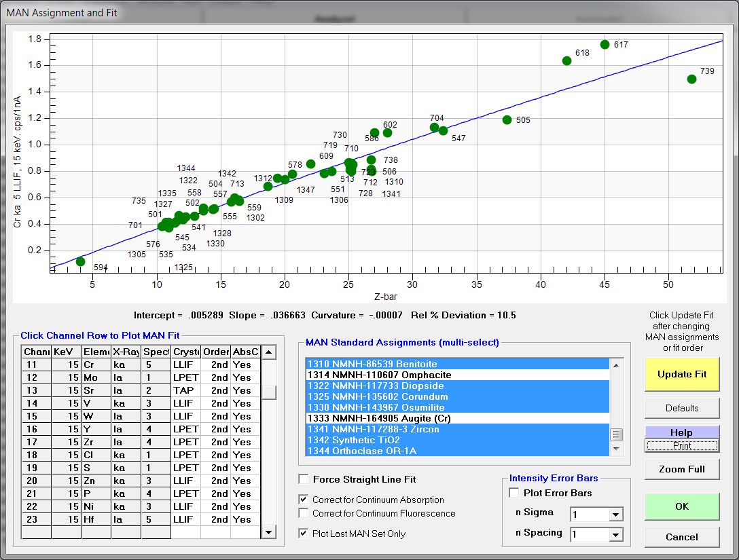Viewport: 739px width, 560px height.
Task: Print the MAN fit plot
Action: [682, 446]
